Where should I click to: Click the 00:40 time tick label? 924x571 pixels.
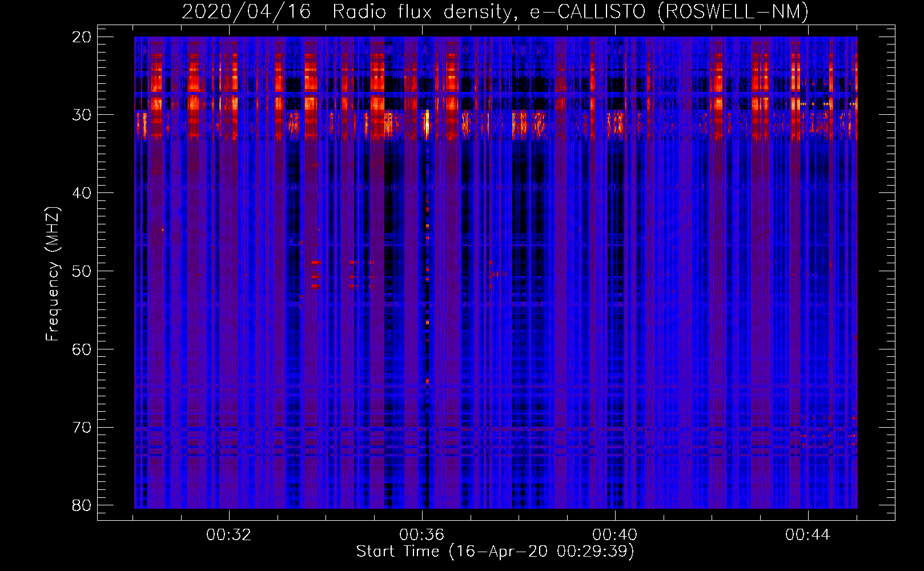(x=615, y=535)
